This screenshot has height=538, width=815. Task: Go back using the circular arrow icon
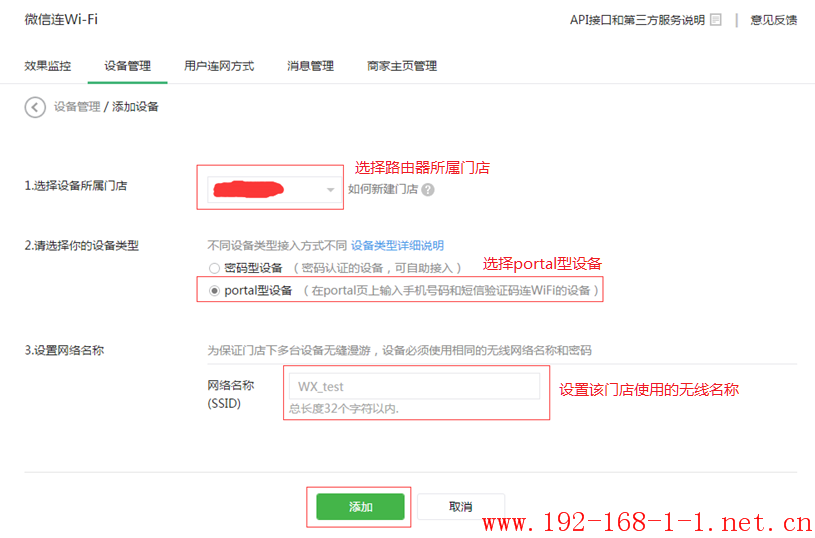[35, 108]
